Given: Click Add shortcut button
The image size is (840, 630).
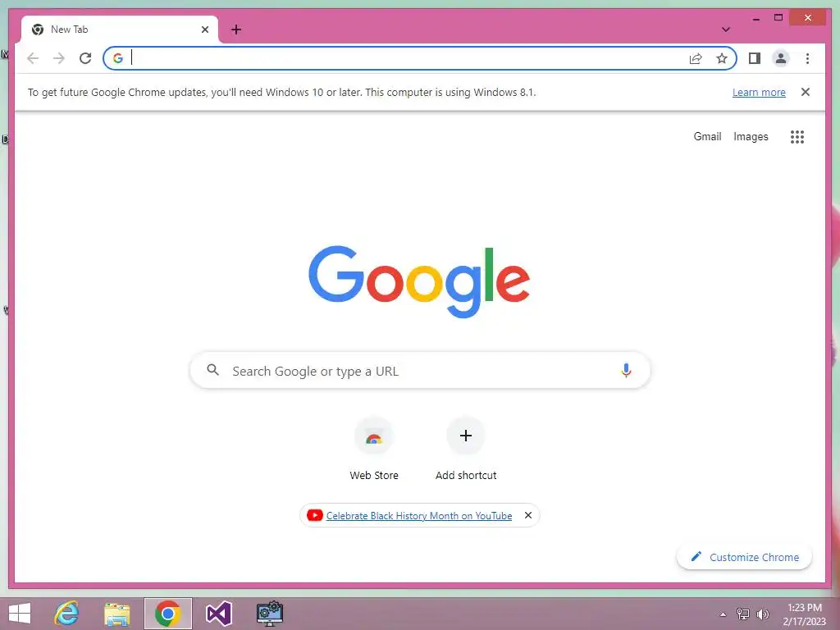Looking at the screenshot, I should (466, 450).
